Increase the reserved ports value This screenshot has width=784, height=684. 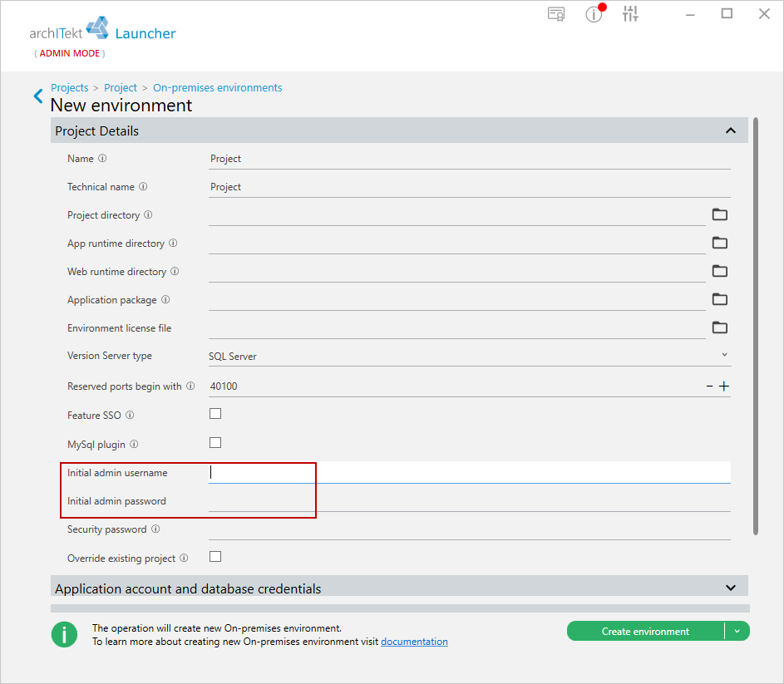point(724,386)
